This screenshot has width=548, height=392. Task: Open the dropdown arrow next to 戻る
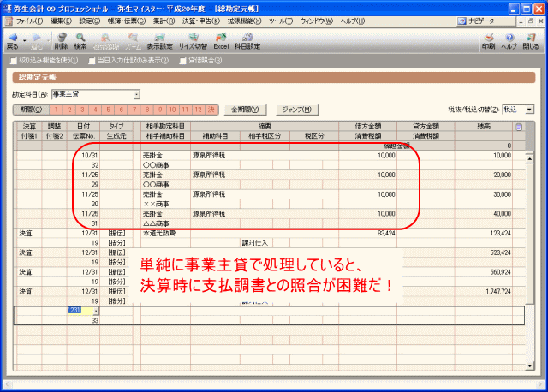(x=25, y=40)
